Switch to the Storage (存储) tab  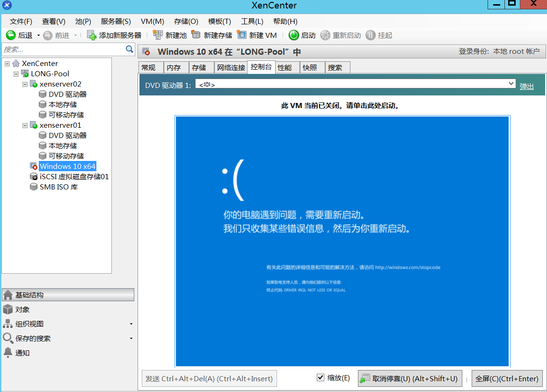[201, 67]
